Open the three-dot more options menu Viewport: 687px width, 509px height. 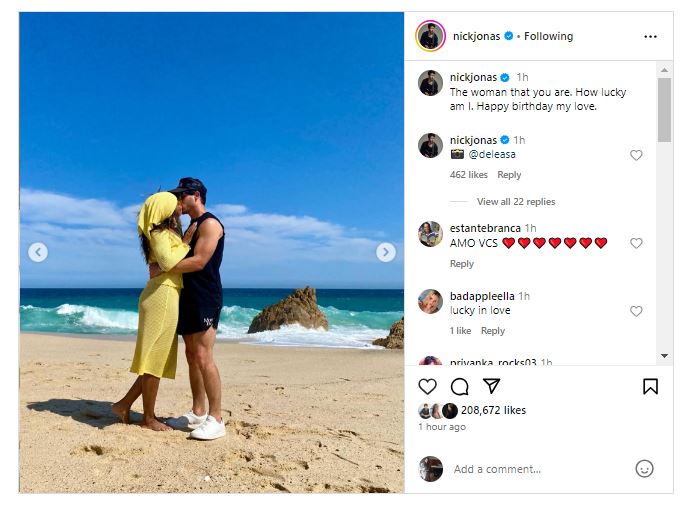650,36
